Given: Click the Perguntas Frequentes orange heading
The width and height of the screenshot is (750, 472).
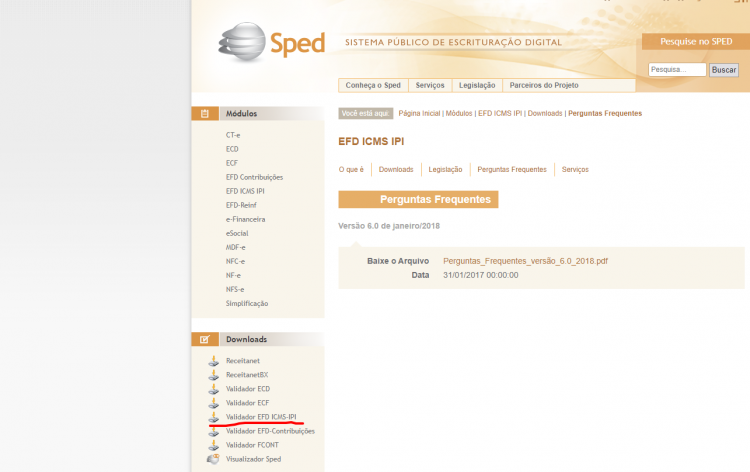Looking at the screenshot, I should tap(419, 199).
